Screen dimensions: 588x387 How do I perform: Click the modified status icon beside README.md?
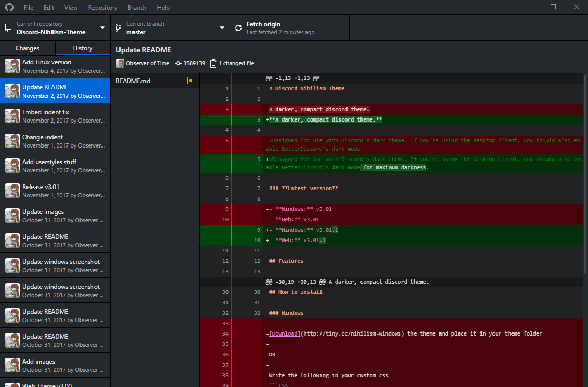pyautogui.click(x=191, y=81)
